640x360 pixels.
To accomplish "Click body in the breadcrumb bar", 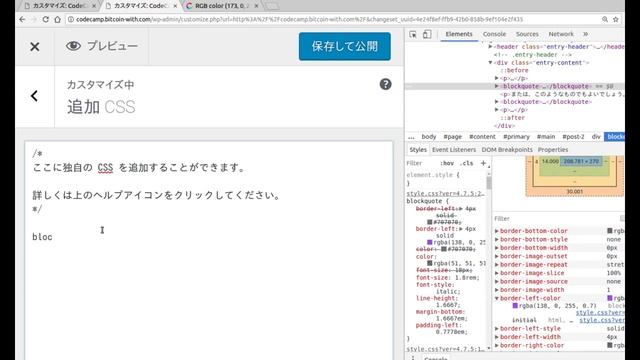I will click(429, 137).
